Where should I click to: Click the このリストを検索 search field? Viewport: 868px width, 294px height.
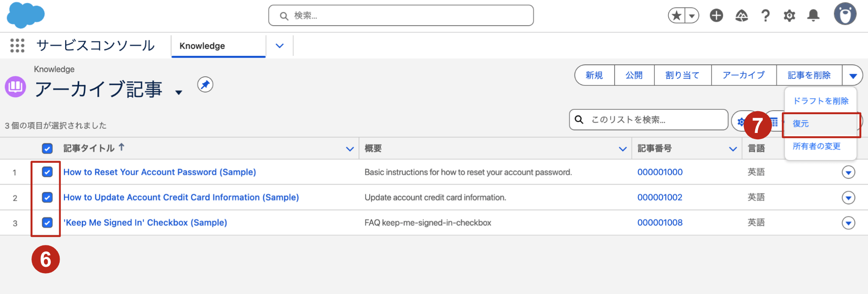pyautogui.click(x=649, y=120)
